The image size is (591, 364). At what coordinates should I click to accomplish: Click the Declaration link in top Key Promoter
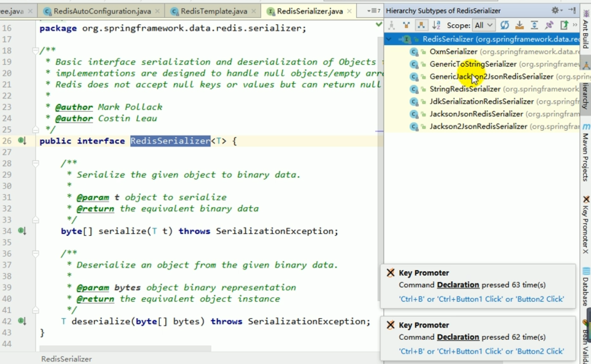(x=458, y=285)
